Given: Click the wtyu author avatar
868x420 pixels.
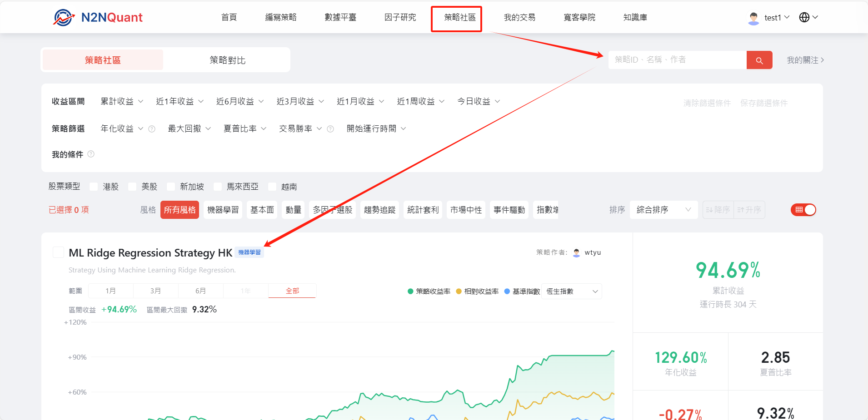Looking at the screenshot, I should (577, 252).
